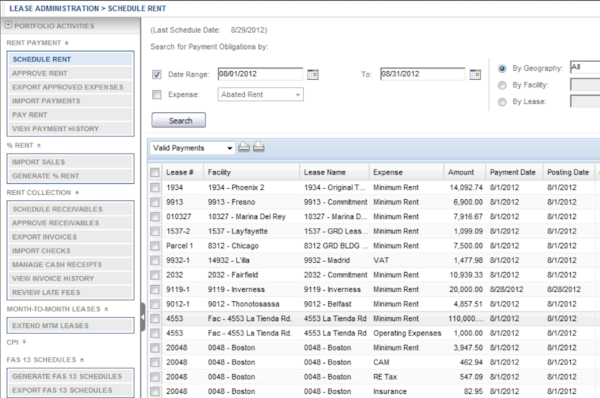
Task: Sort by the Posting Date column header
Action: pos(568,172)
